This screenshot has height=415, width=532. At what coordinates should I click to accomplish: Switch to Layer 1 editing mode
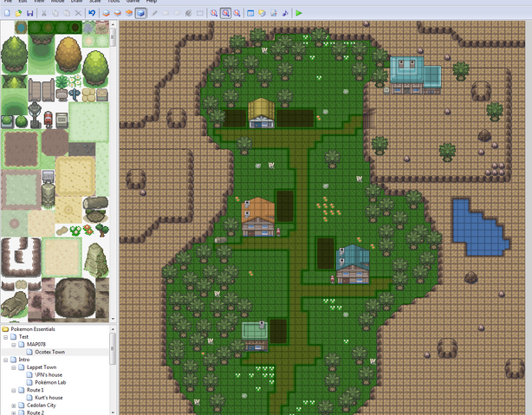pos(107,13)
